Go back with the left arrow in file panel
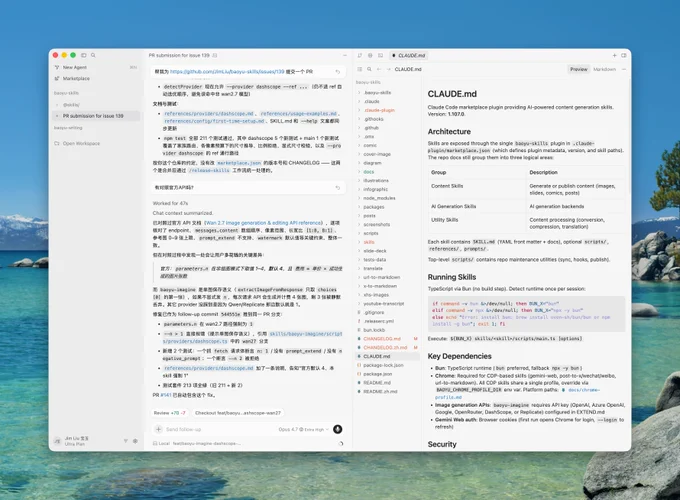Viewport: 680px width, 500px height. tap(379, 69)
